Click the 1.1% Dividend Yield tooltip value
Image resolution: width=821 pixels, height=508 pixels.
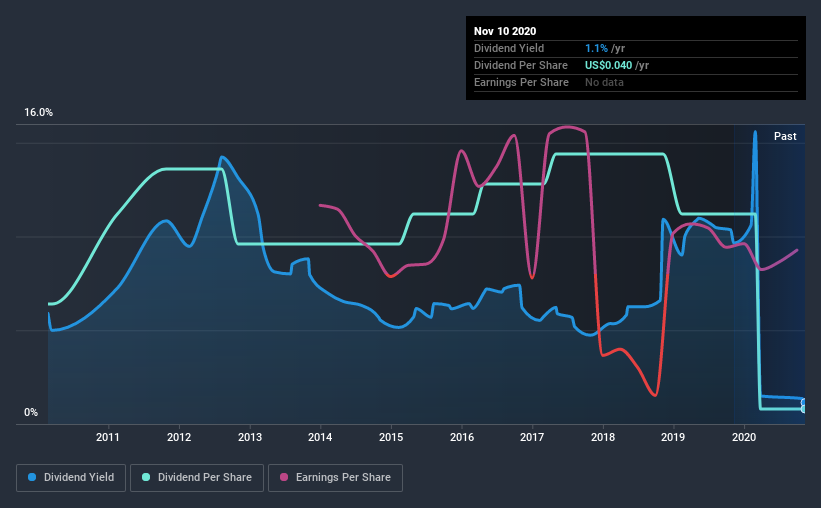pyautogui.click(x=596, y=48)
